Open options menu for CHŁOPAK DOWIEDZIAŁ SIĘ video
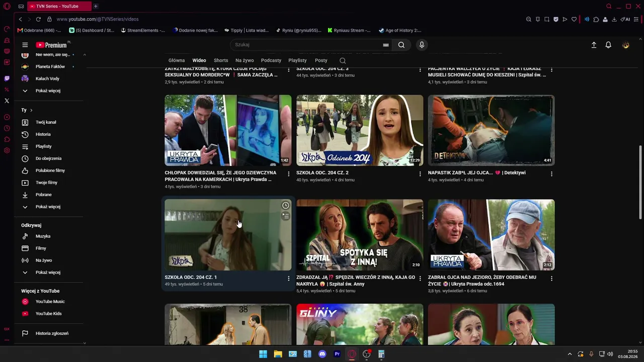The width and height of the screenshot is (644, 362). [288, 174]
